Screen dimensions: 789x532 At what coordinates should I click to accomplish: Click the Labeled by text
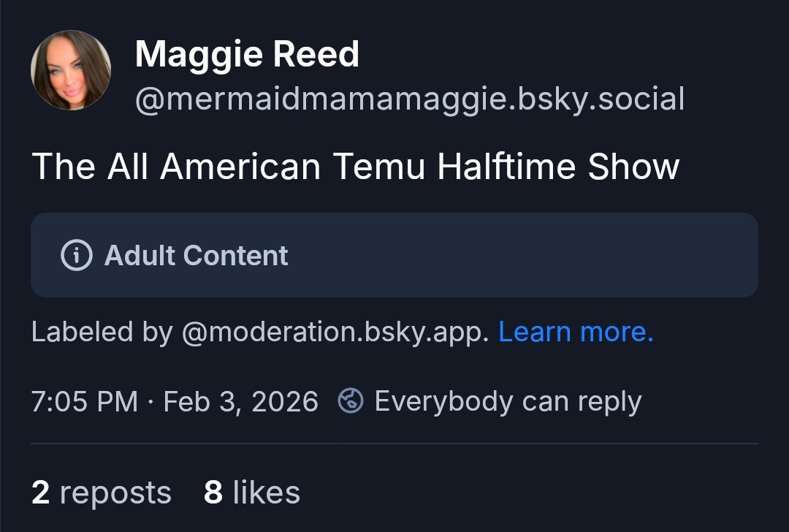[x=102, y=332]
